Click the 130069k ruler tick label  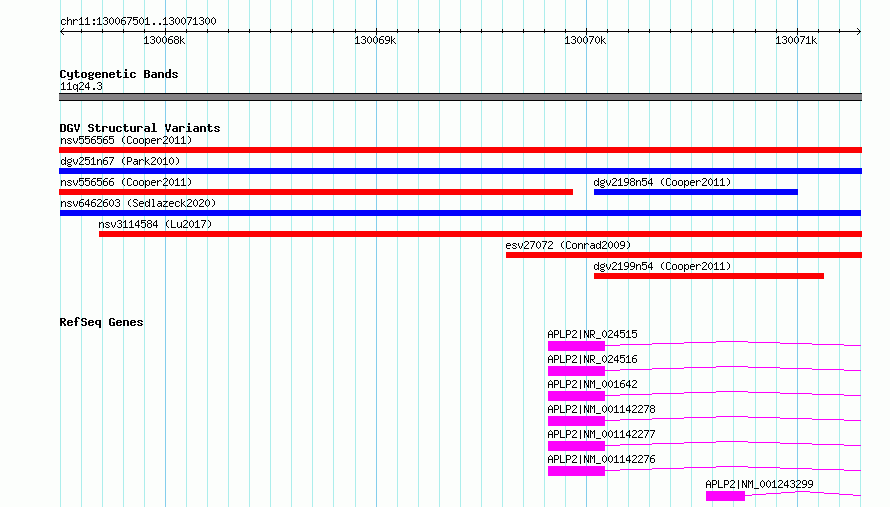[x=375, y=40]
